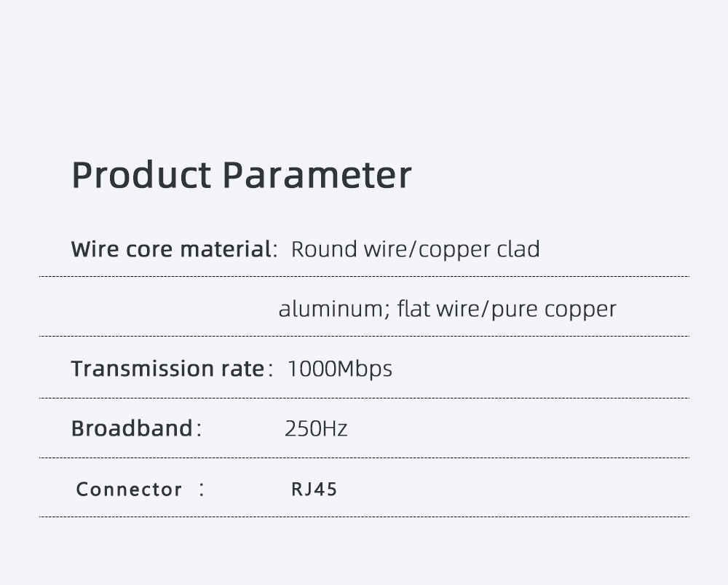Click the "RJ45" value
728x585 pixels.
coord(314,489)
